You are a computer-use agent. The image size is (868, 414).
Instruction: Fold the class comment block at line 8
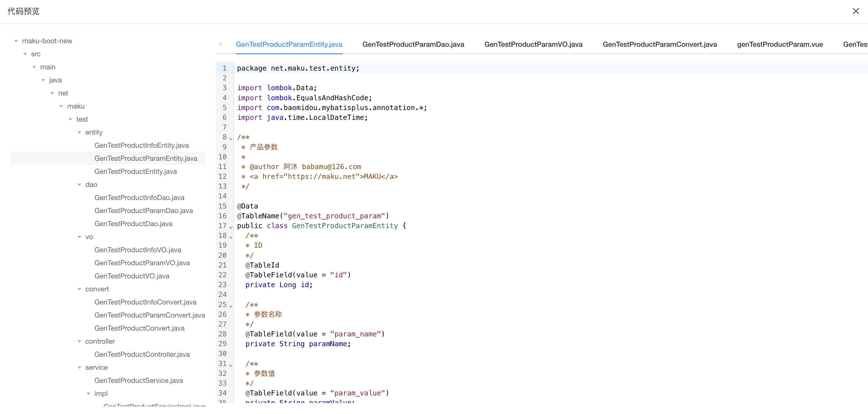[x=231, y=138]
